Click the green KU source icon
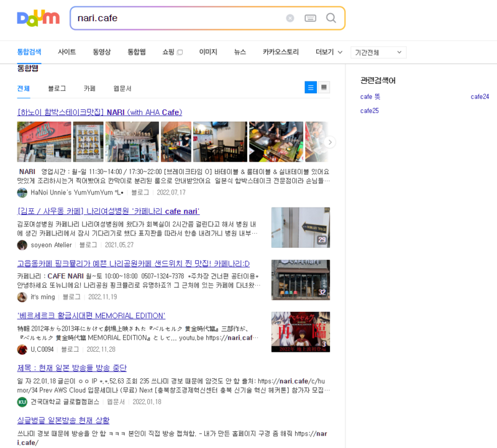This screenshot has height=448, width=497. coord(22,402)
